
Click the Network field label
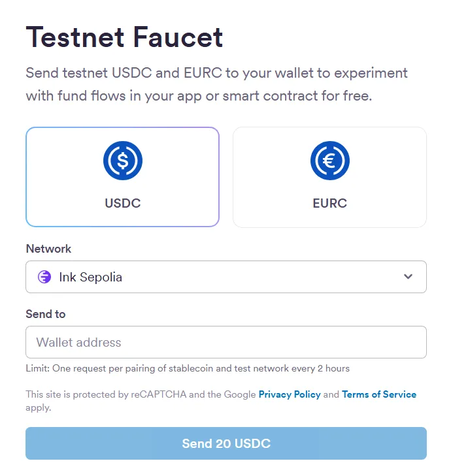pyautogui.click(x=48, y=249)
